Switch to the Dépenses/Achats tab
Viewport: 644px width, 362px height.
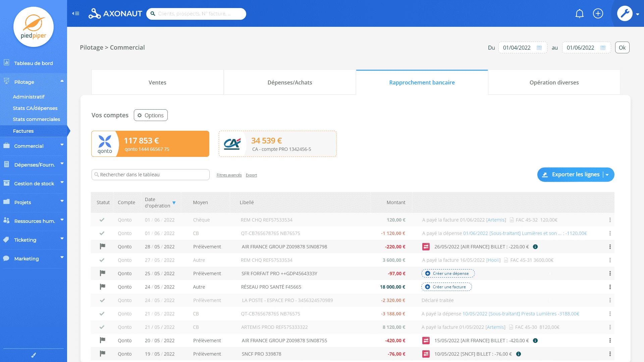tap(289, 82)
